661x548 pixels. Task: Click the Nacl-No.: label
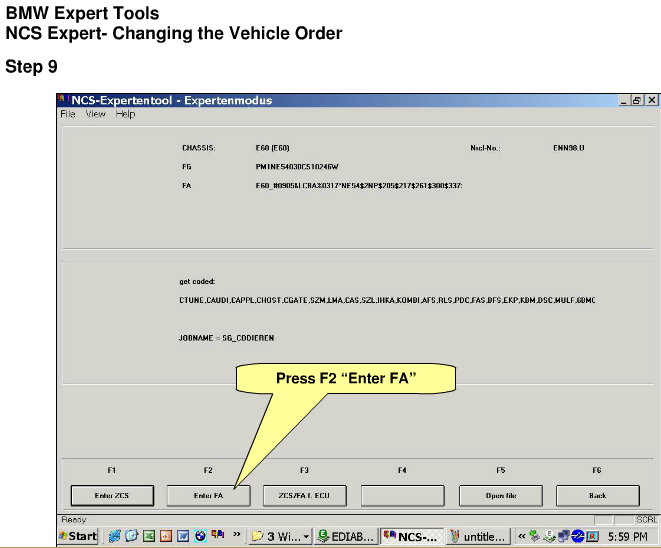click(485, 148)
